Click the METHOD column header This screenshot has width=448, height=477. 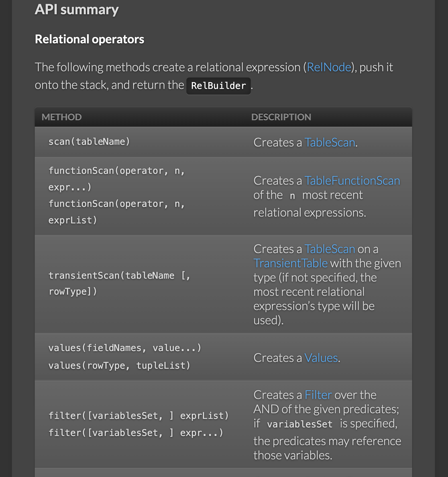coord(62,117)
